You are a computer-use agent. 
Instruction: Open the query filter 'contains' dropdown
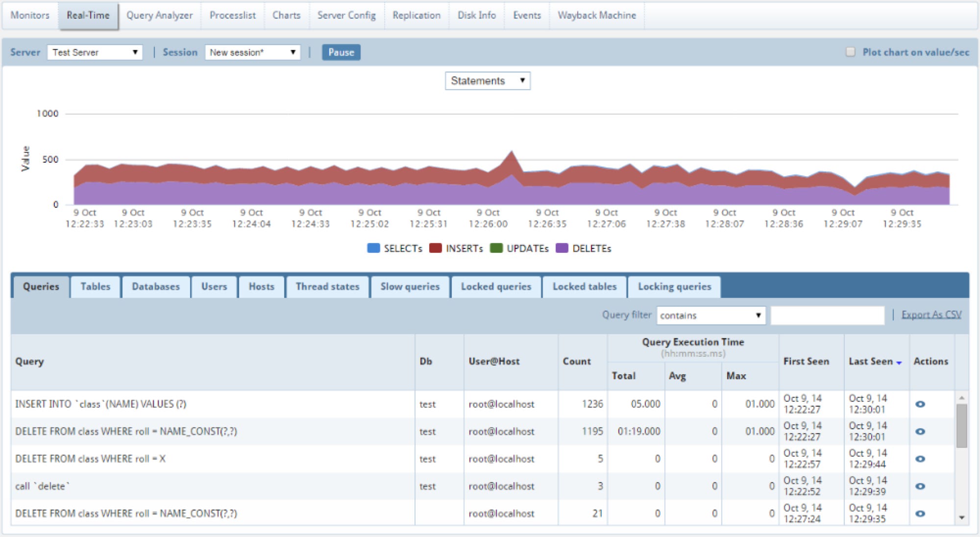pos(711,316)
